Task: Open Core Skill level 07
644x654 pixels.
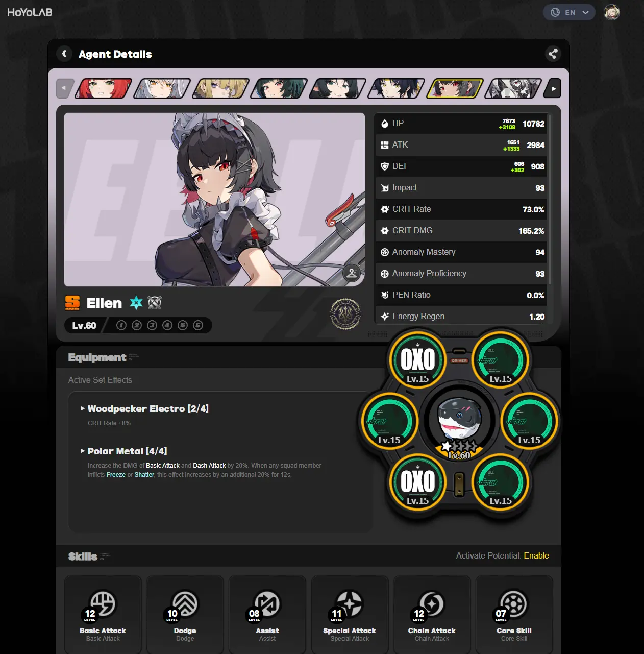Action: 514,615
